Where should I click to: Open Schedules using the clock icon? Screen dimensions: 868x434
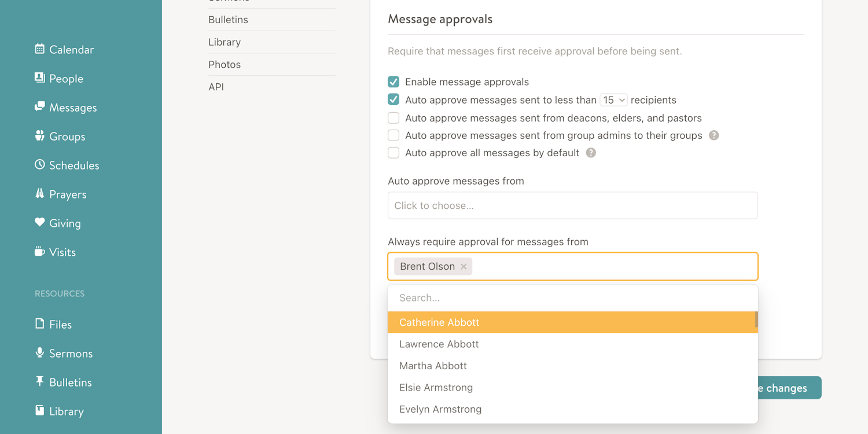(39, 165)
